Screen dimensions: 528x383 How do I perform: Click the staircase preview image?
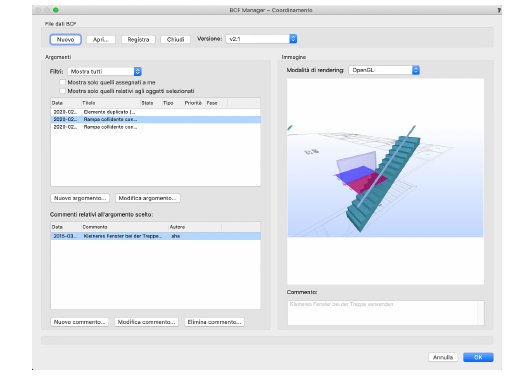[x=385, y=182]
